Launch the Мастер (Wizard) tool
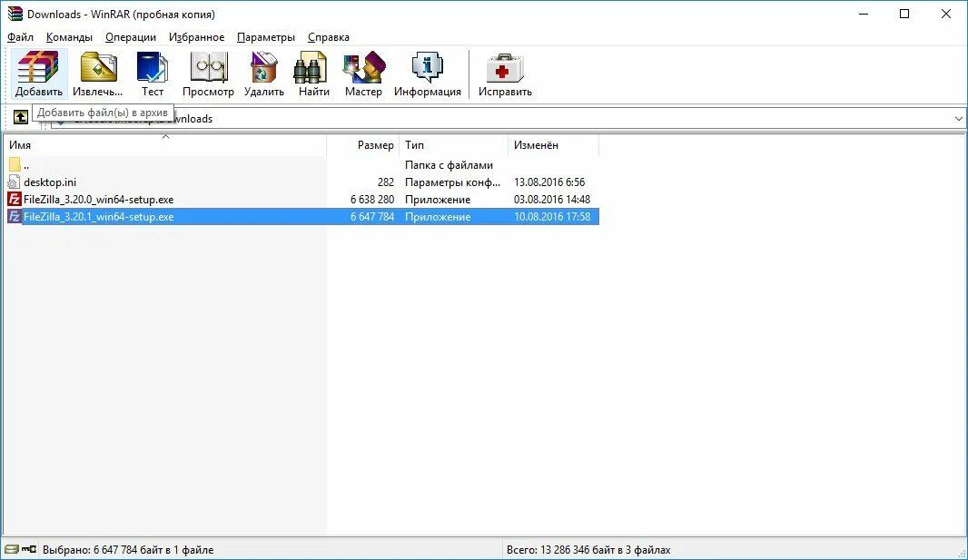Screen dimensions: 968x560 tap(363, 74)
